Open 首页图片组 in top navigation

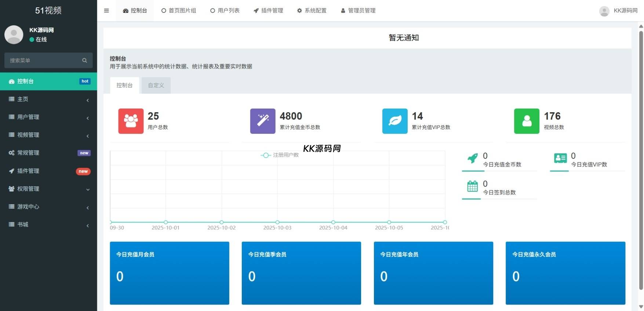(x=179, y=11)
